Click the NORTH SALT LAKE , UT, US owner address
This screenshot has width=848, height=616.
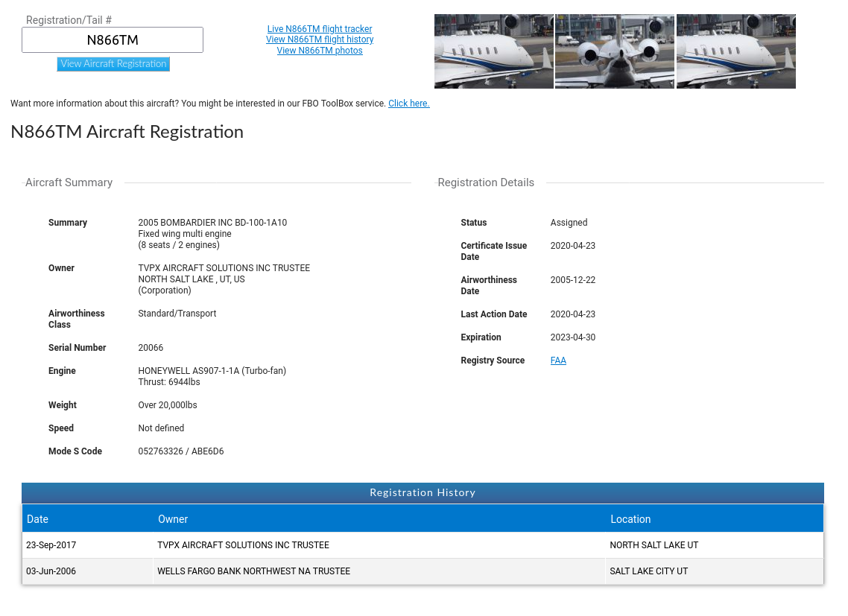(x=192, y=279)
